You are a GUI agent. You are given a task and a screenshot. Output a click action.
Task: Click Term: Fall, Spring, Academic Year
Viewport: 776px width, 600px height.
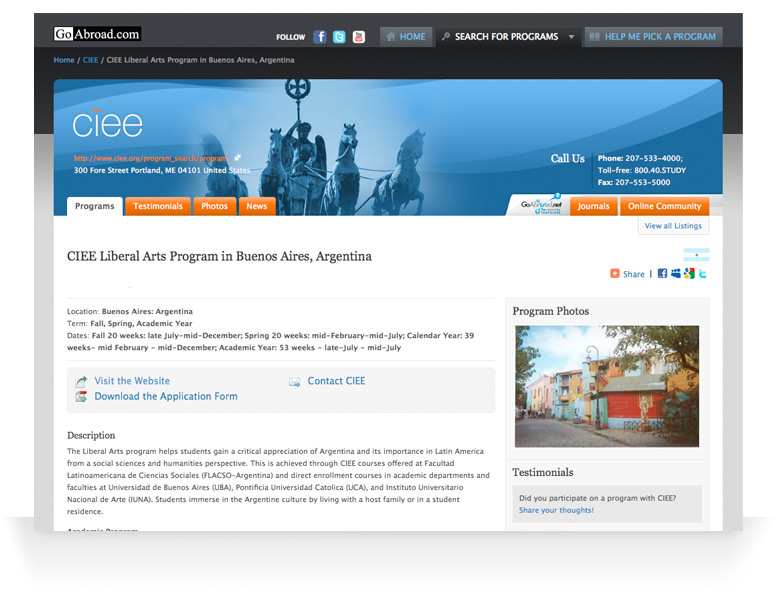pyautogui.click(x=129, y=323)
